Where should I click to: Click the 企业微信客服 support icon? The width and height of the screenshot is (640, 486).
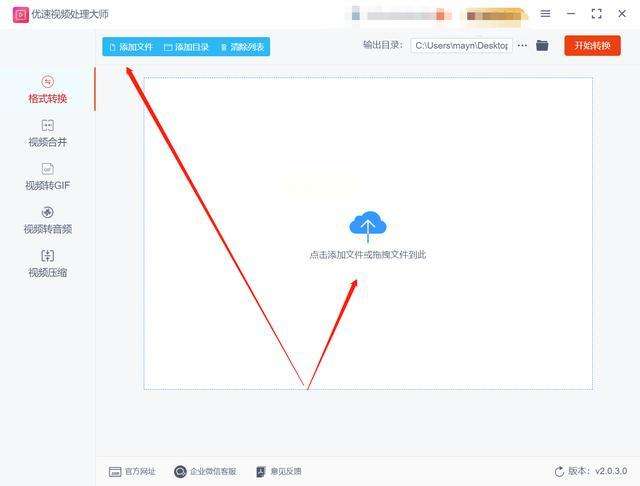(180, 472)
